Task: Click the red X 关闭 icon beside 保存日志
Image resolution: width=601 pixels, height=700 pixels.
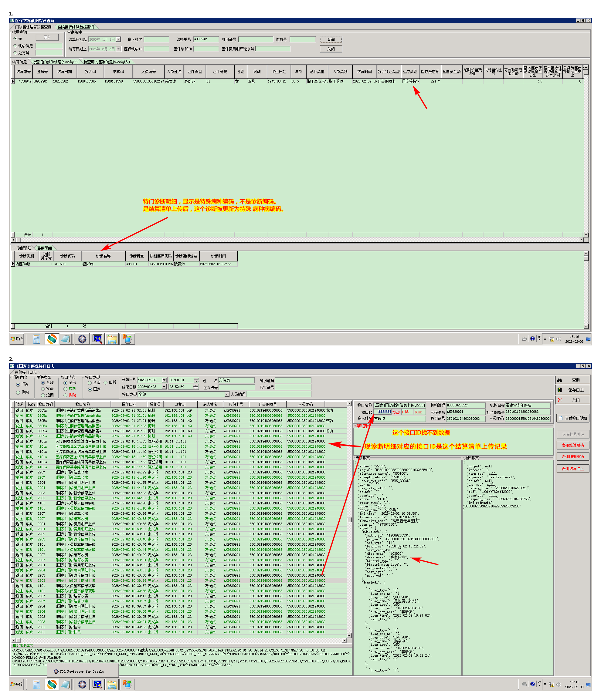Action: pyautogui.click(x=560, y=400)
